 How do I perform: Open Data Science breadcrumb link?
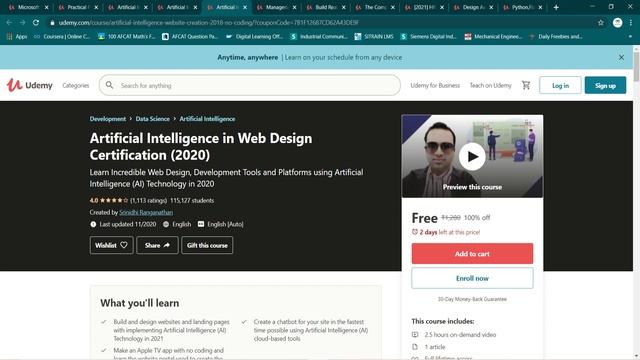point(152,119)
